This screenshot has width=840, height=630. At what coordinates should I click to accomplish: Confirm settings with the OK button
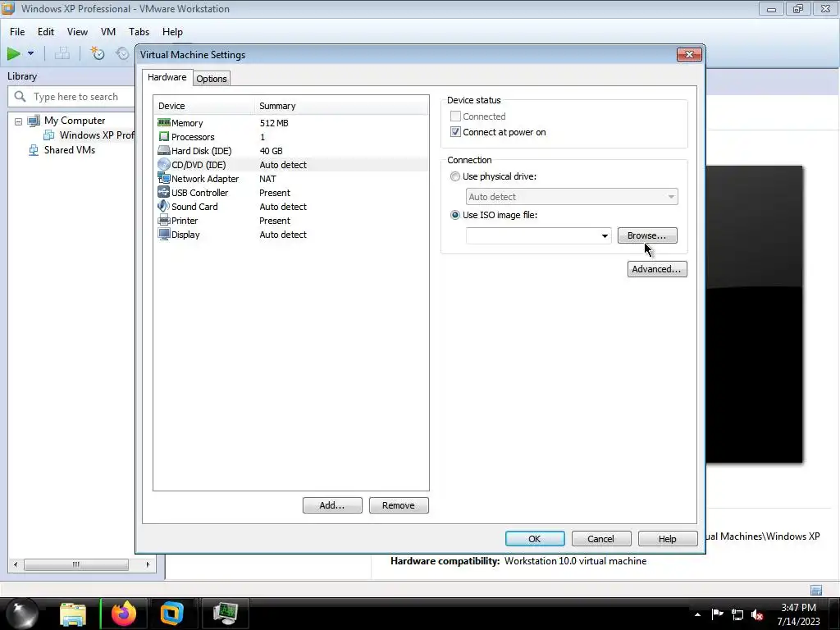[535, 538]
